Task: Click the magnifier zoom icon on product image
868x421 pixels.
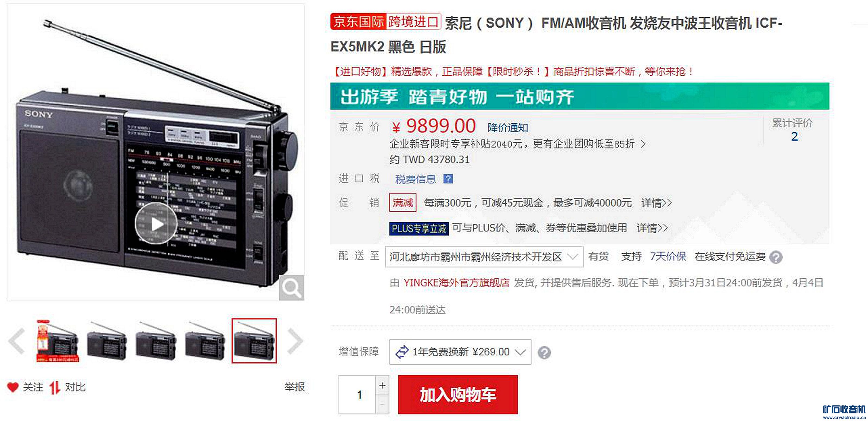Action: tap(292, 288)
